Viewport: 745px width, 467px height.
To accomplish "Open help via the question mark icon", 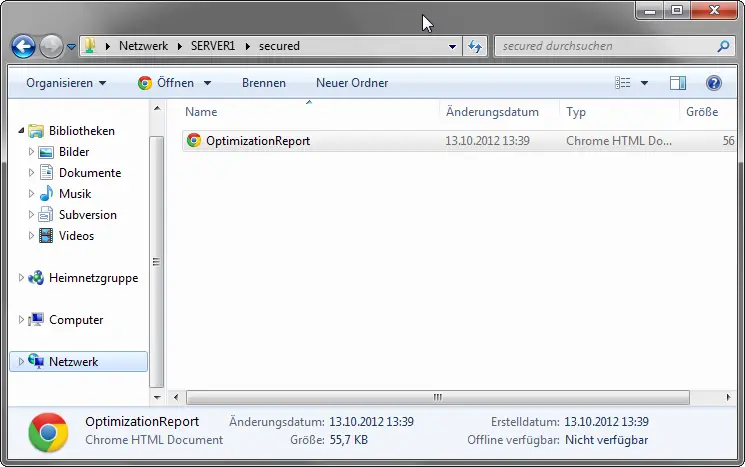I will tap(714, 83).
